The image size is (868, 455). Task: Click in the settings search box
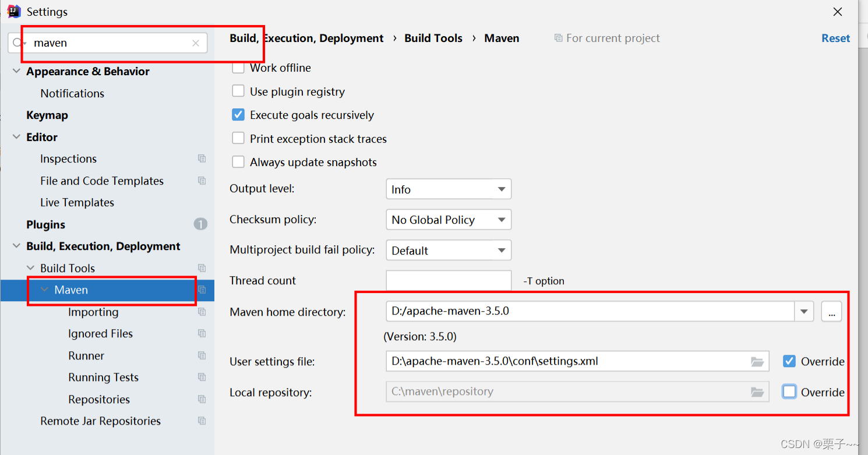[x=108, y=43]
